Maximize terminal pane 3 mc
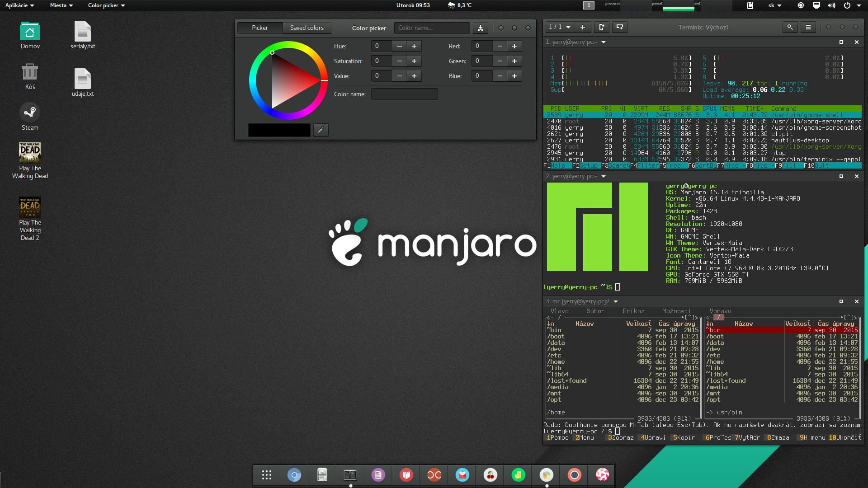Screen dimensions: 868x488 tap(841, 301)
